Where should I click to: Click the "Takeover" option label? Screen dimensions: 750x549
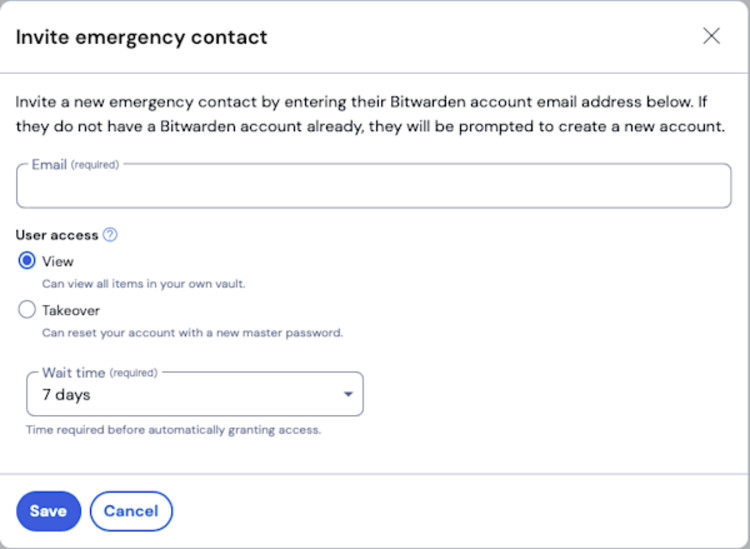71,311
